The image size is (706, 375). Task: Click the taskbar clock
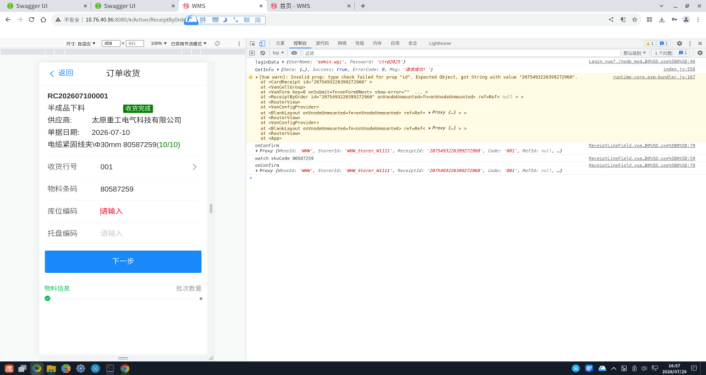click(674, 368)
